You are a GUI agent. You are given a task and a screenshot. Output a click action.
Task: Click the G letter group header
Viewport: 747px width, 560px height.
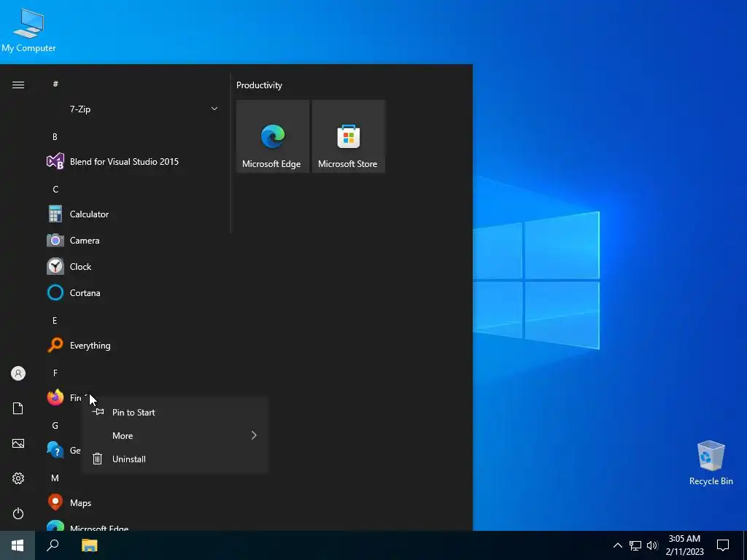(55, 425)
